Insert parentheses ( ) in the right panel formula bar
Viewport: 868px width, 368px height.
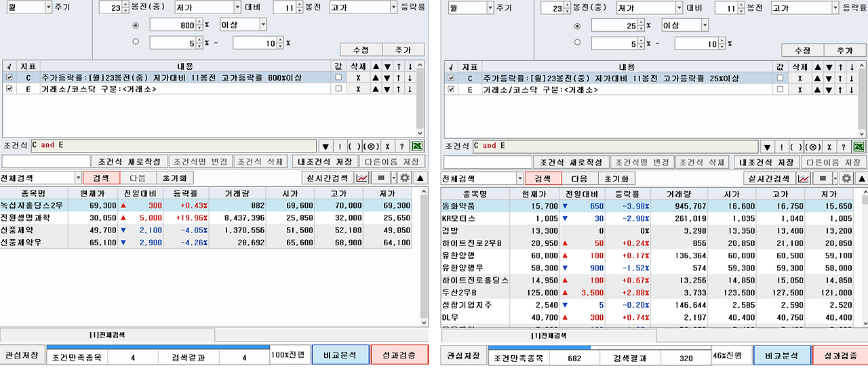(795, 146)
